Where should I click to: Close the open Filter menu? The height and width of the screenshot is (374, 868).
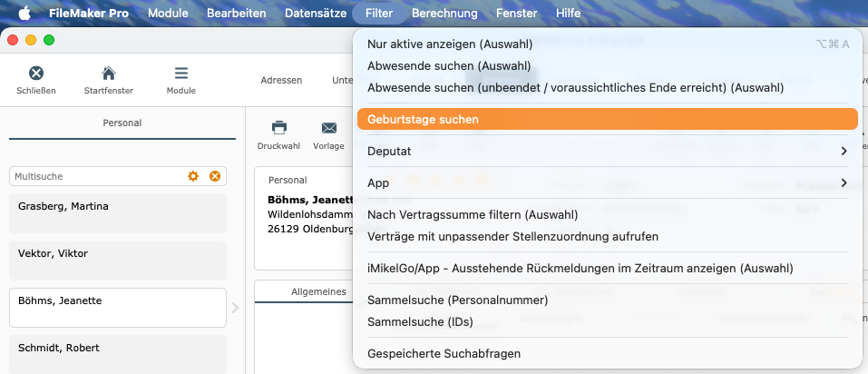(379, 14)
